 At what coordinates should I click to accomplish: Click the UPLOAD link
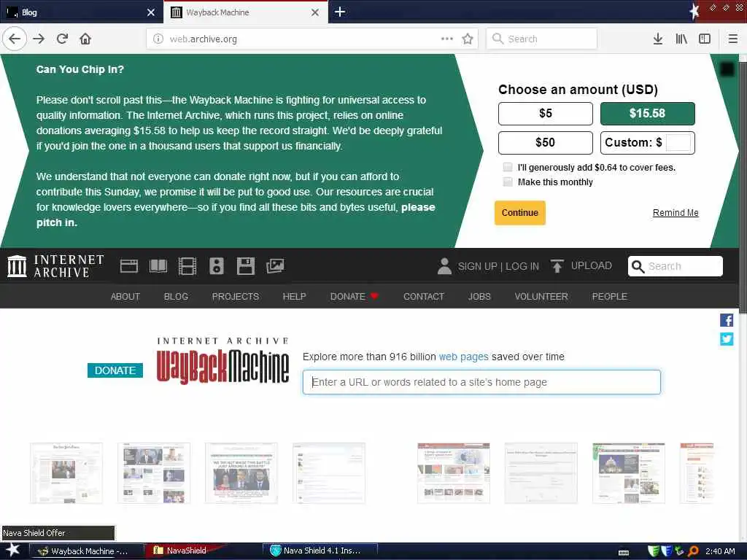591,265
